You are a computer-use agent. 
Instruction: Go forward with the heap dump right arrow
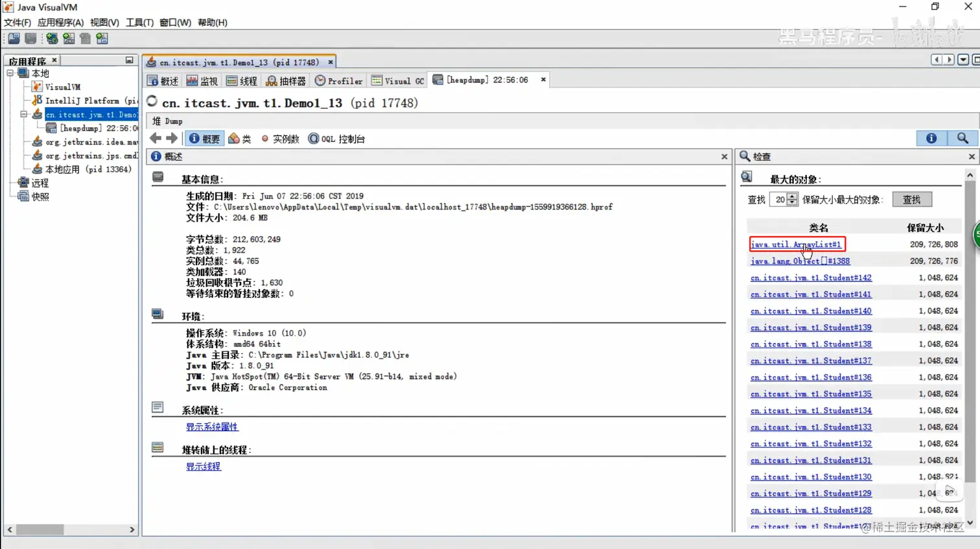(172, 138)
